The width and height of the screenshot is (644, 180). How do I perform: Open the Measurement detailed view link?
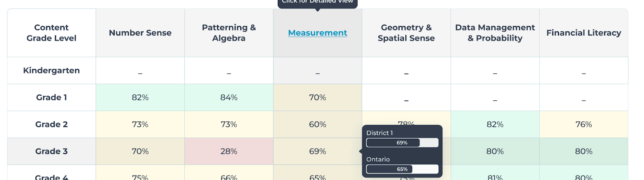(x=318, y=33)
